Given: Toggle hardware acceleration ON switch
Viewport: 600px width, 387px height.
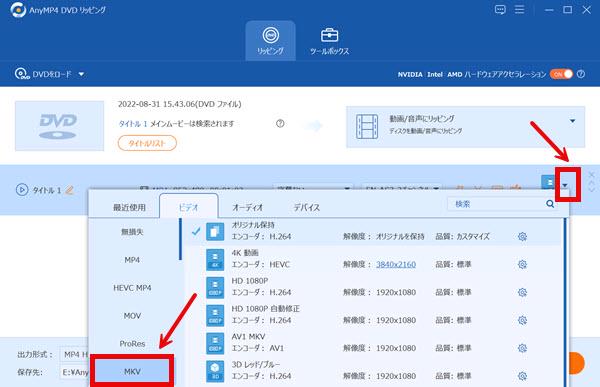Looking at the screenshot, I should click(x=561, y=74).
